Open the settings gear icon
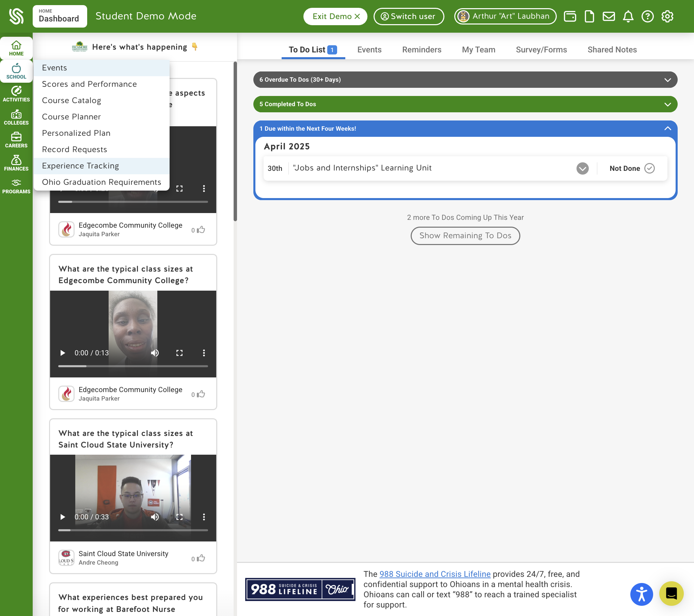 tap(667, 16)
